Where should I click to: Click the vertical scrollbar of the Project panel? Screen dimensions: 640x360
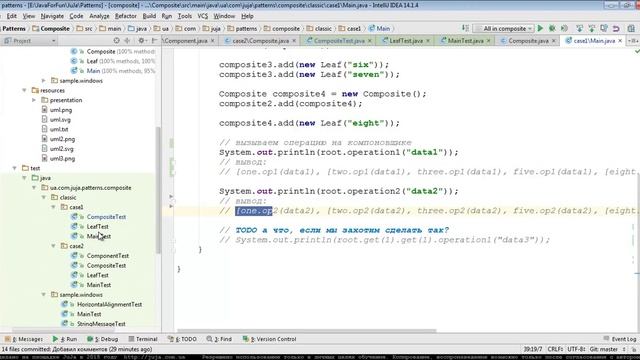[x=158, y=190]
